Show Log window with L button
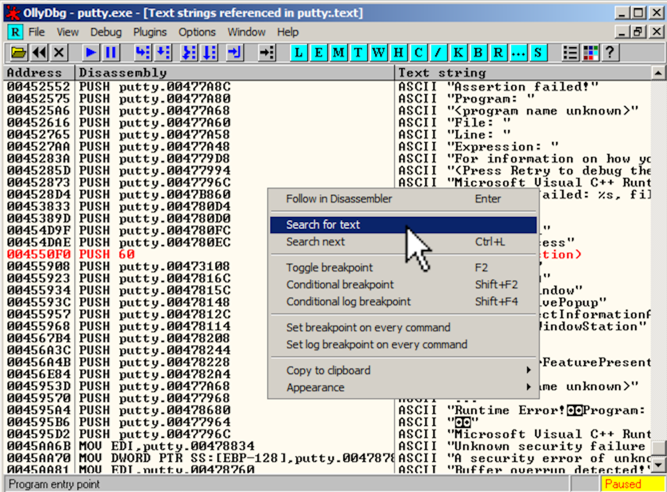667x492 pixels. tap(299, 53)
